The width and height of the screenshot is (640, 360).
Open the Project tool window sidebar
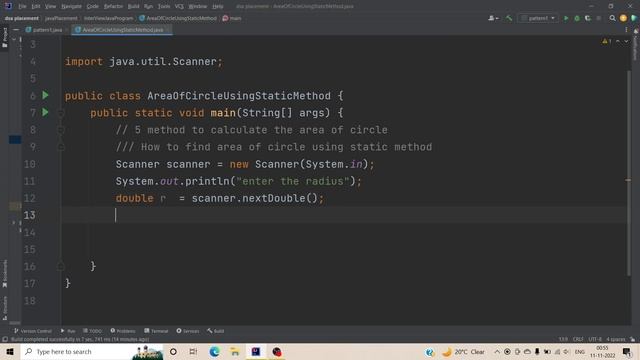click(4, 38)
